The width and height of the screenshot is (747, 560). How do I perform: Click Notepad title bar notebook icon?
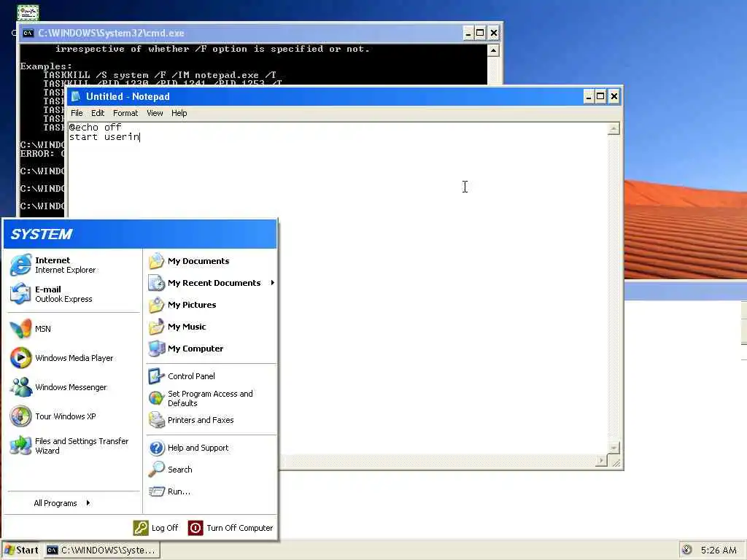coord(75,97)
